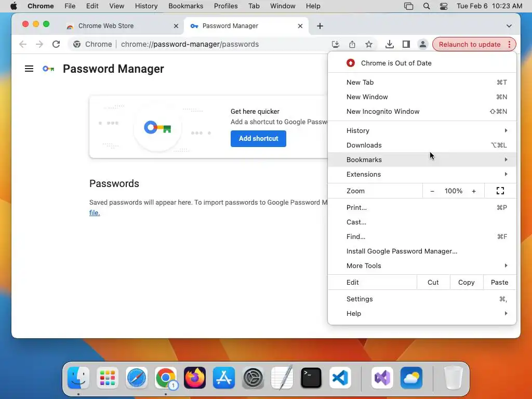This screenshot has width=532, height=399.
Task: Open the File menu in menu bar
Action: click(70, 6)
